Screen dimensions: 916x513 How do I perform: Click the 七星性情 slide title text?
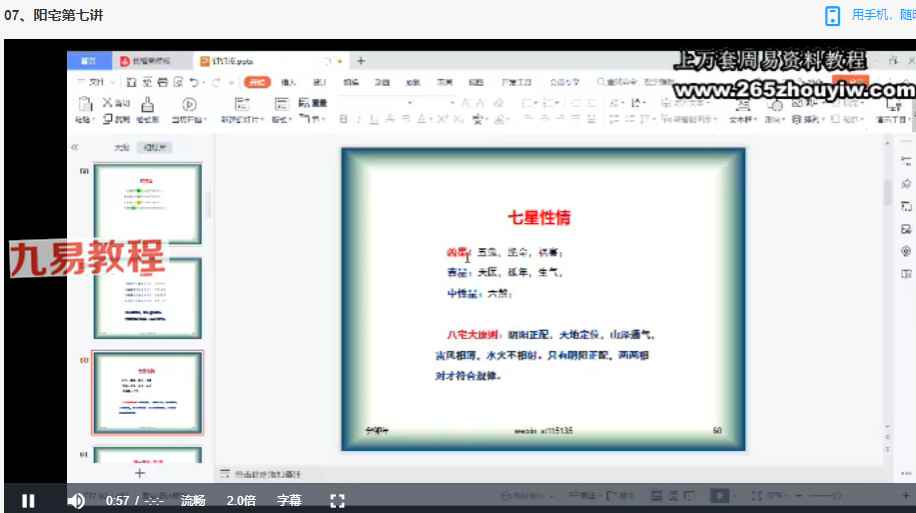539,217
